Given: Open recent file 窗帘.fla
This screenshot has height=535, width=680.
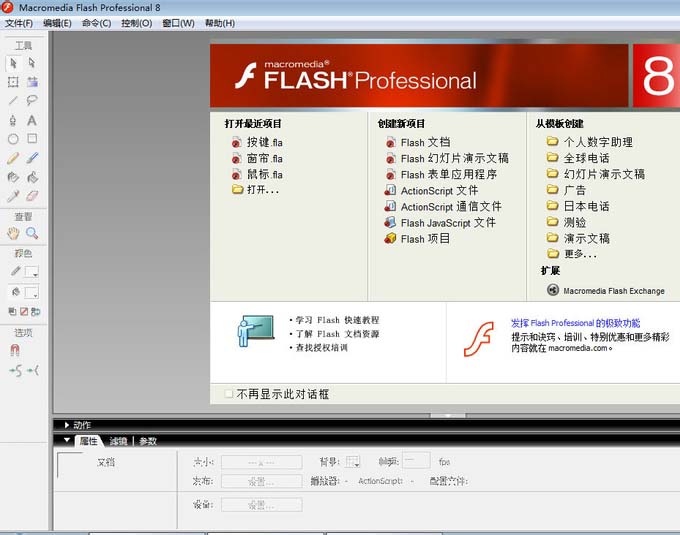Looking at the screenshot, I should [x=257, y=159].
